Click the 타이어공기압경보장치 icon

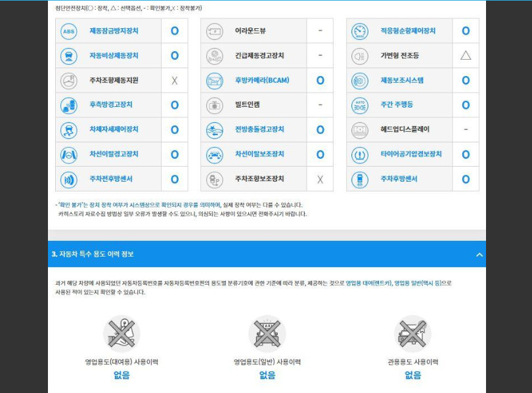pos(360,155)
